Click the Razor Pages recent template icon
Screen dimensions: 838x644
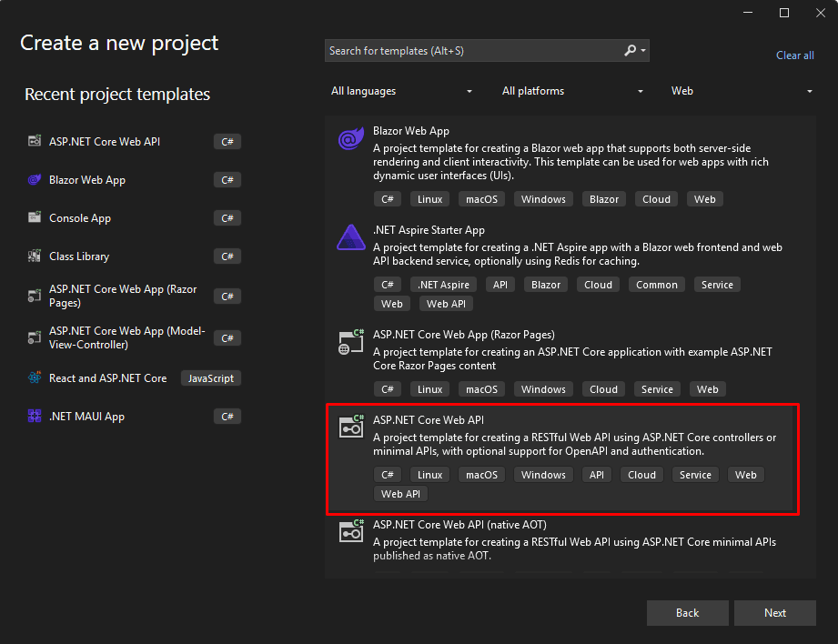coord(35,296)
